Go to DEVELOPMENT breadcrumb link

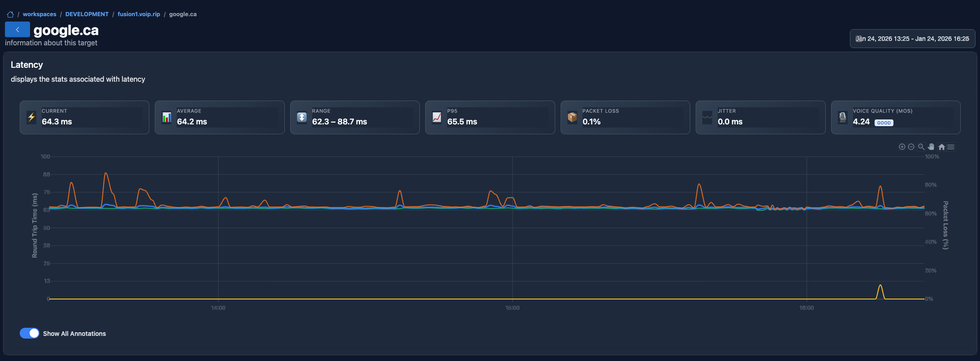point(87,14)
